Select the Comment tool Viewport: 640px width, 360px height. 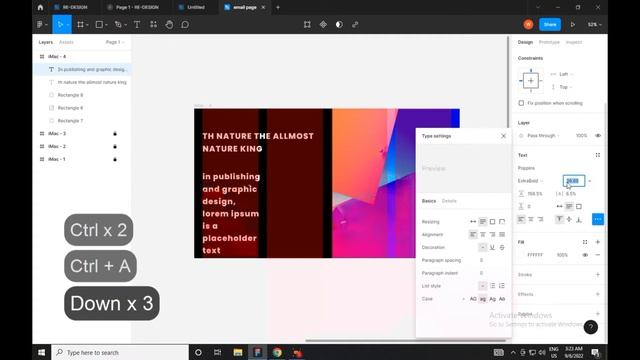pos(185,24)
